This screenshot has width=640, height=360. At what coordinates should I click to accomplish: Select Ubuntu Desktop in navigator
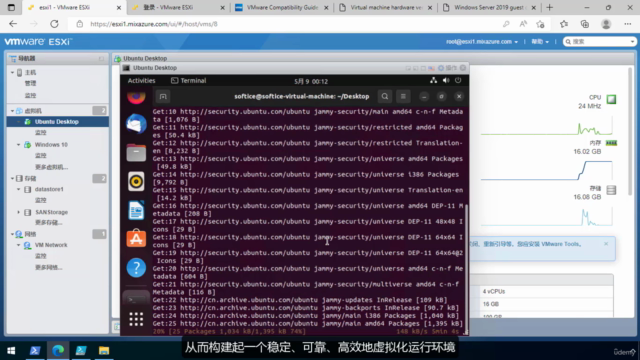(58, 122)
